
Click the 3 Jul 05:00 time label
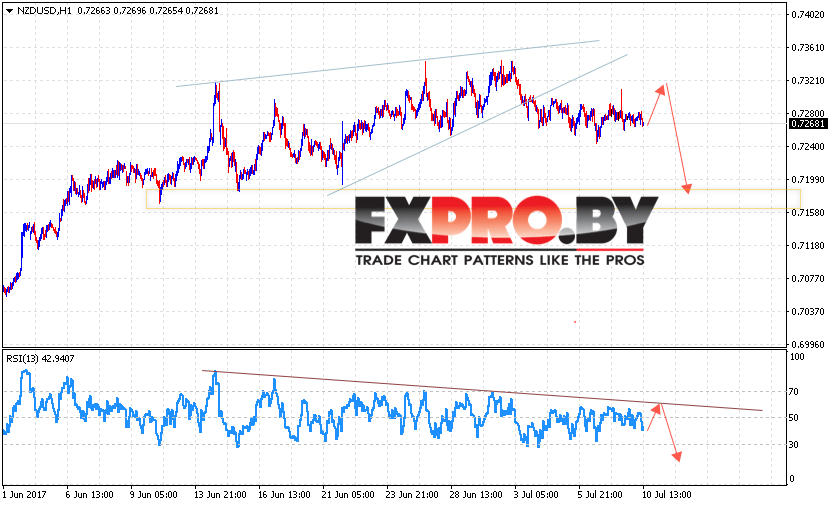pos(536,495)
